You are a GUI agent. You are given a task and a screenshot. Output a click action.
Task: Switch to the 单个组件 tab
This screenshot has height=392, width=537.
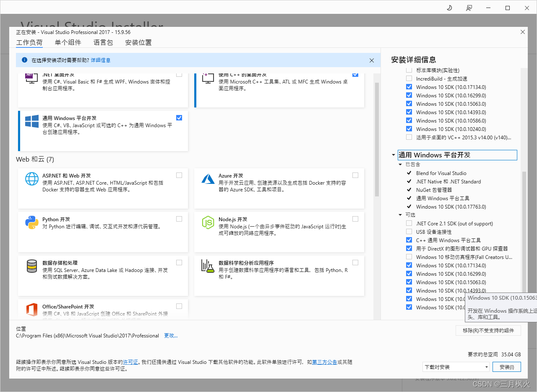click(x=68, y=42)
